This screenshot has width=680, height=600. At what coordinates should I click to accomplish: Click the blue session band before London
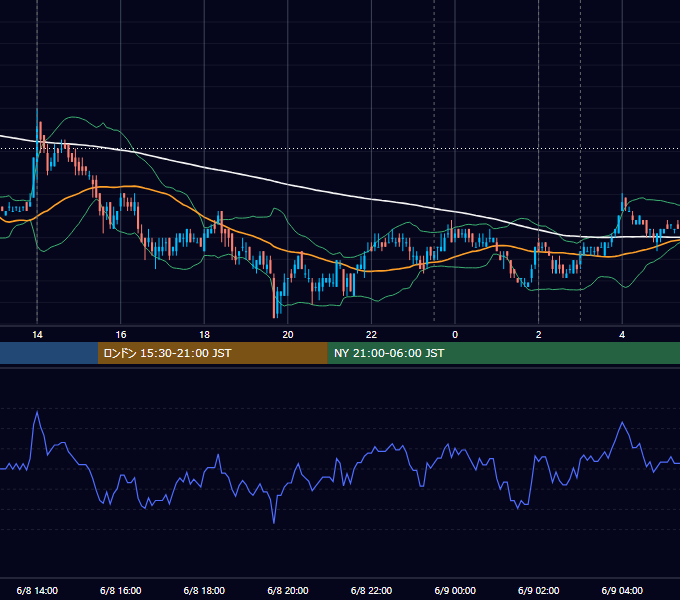pyautogui.click(x=49, y=353)
